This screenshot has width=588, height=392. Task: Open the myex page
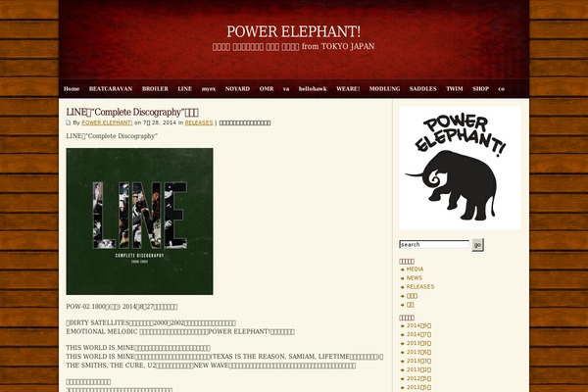(x=209, y=89)
